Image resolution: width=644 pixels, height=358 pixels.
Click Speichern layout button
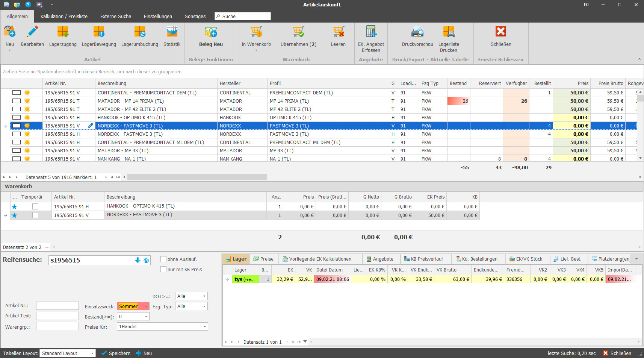pos(116,353)
